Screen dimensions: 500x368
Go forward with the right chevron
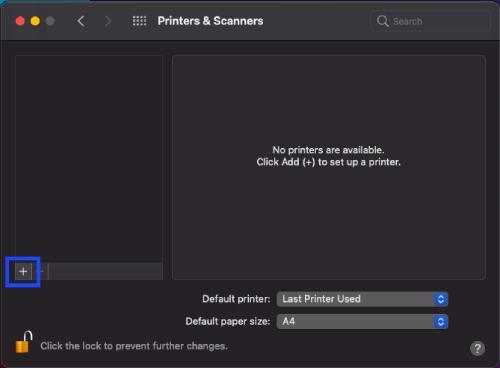[108, 21]
